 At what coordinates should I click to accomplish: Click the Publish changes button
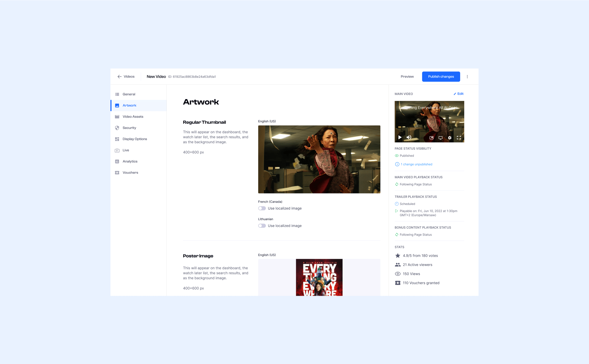[x=441, y=77]
